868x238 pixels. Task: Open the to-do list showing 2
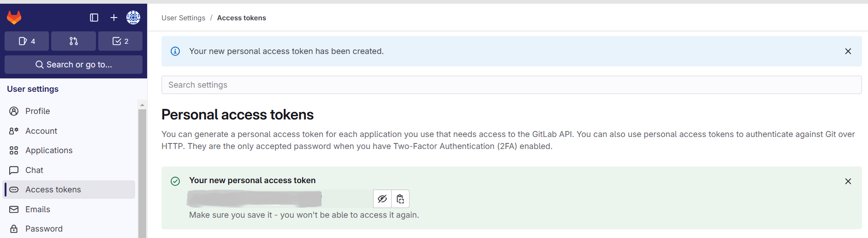120,41
